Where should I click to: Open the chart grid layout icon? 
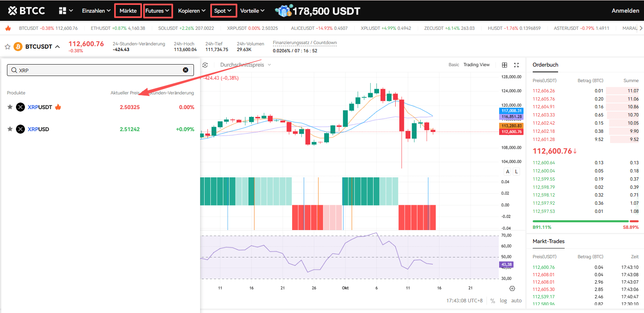[504, 65]
